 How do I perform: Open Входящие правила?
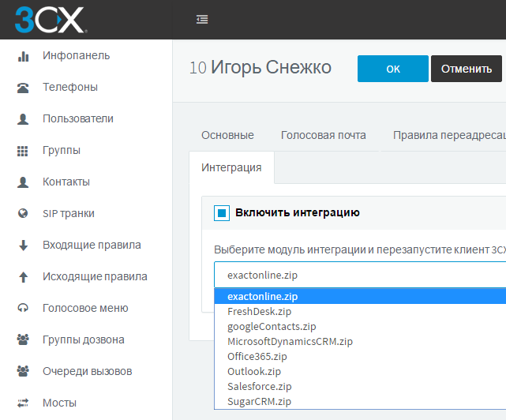coord(92,245)
